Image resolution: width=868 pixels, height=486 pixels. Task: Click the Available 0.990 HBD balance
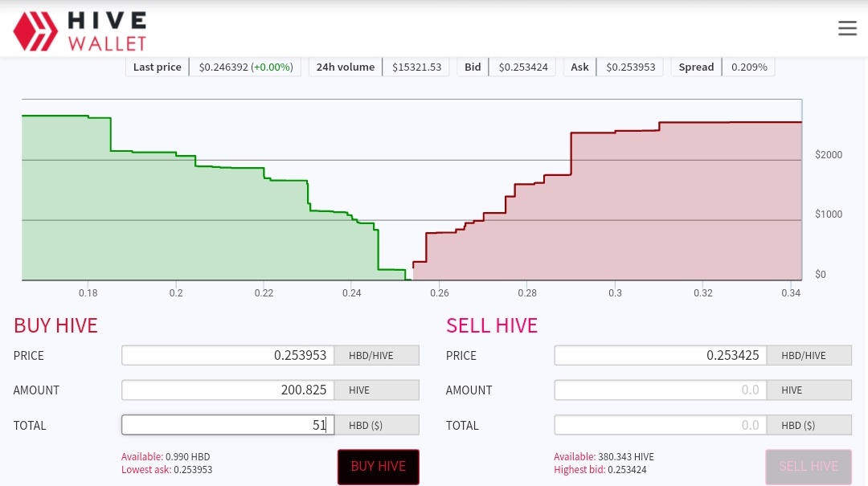click(166, 456)
